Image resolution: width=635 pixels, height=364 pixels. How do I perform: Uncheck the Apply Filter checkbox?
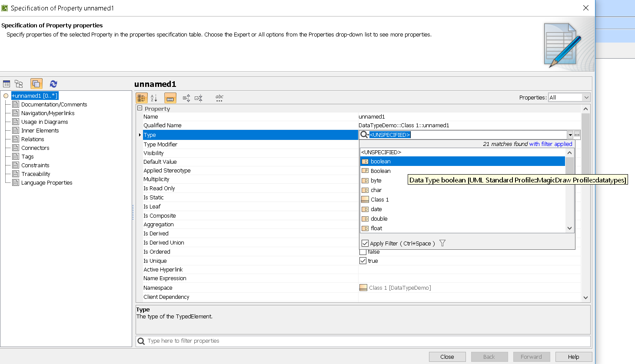(365, 243)
